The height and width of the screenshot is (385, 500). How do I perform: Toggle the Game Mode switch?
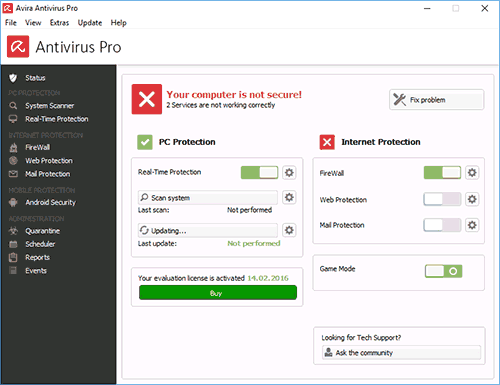tap(443, 271)
